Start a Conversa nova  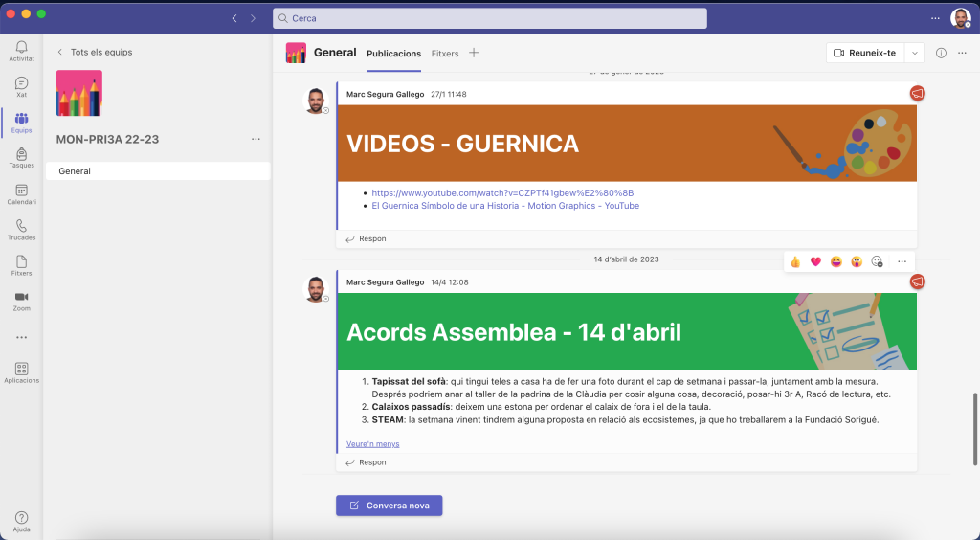[389, 506]
